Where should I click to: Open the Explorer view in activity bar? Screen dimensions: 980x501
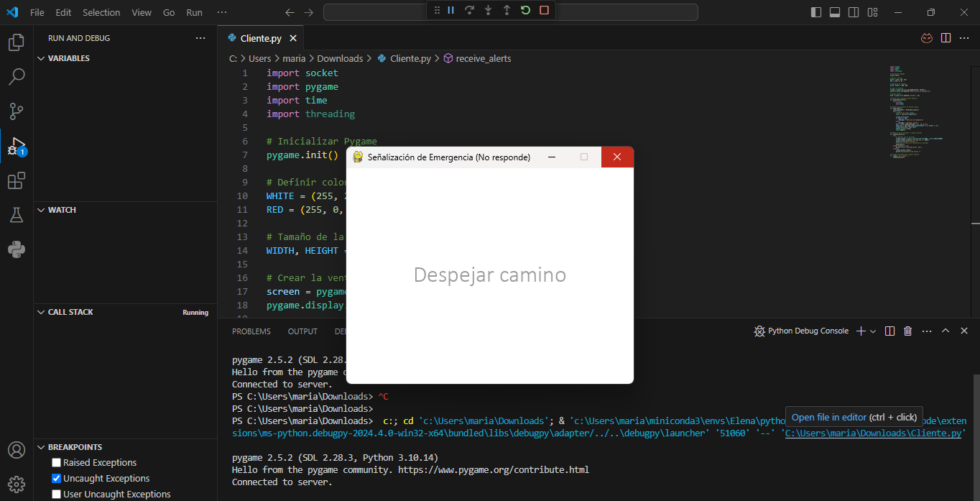[x=16, y=42]
